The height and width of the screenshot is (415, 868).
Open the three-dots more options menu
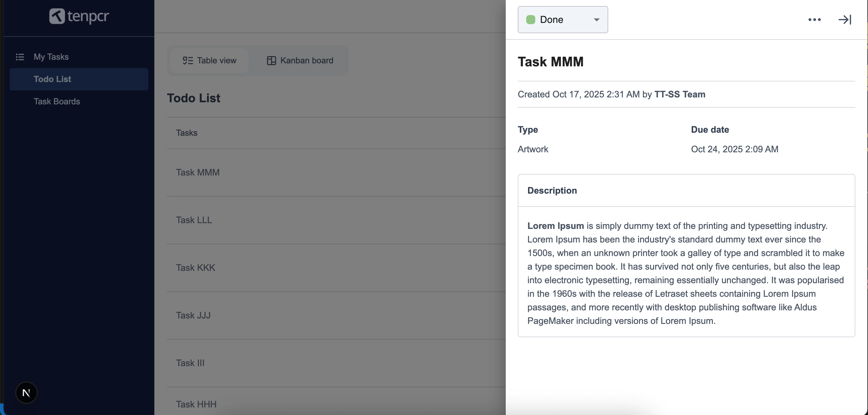[x=814, y=20]
